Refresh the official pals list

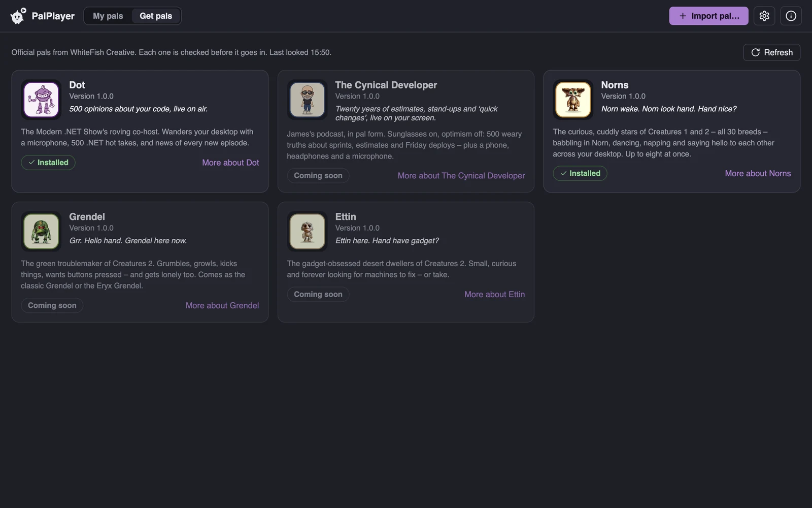(771, 52)
